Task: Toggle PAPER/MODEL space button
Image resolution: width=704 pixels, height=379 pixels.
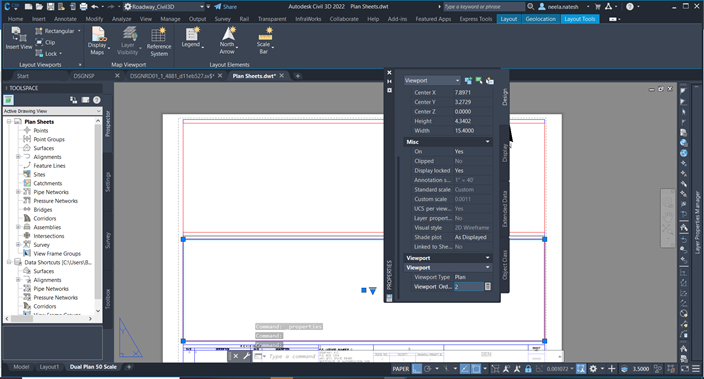Action: pyautogui.click(x=400, y=369)
